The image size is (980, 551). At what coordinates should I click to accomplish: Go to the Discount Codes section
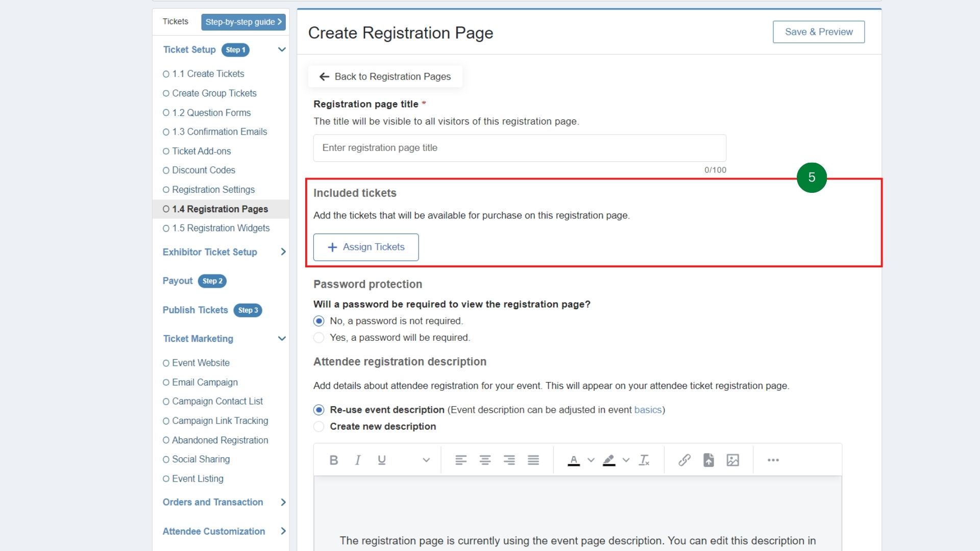pyautogui.click(x=203, y=170)
